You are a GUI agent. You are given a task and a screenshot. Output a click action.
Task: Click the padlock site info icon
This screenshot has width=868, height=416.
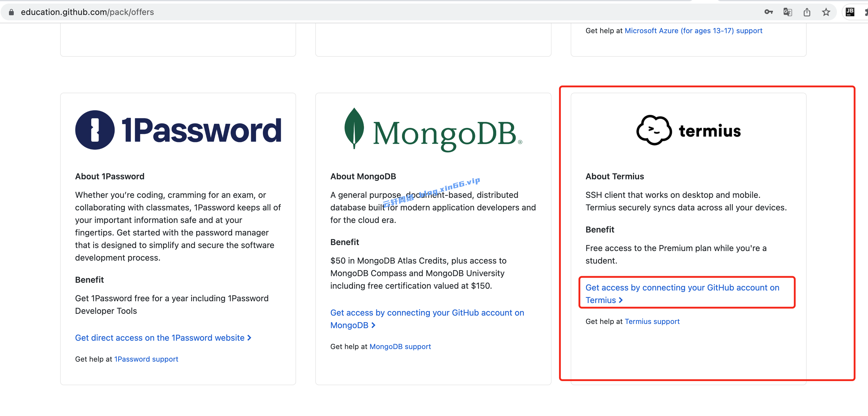click(11, 12)
